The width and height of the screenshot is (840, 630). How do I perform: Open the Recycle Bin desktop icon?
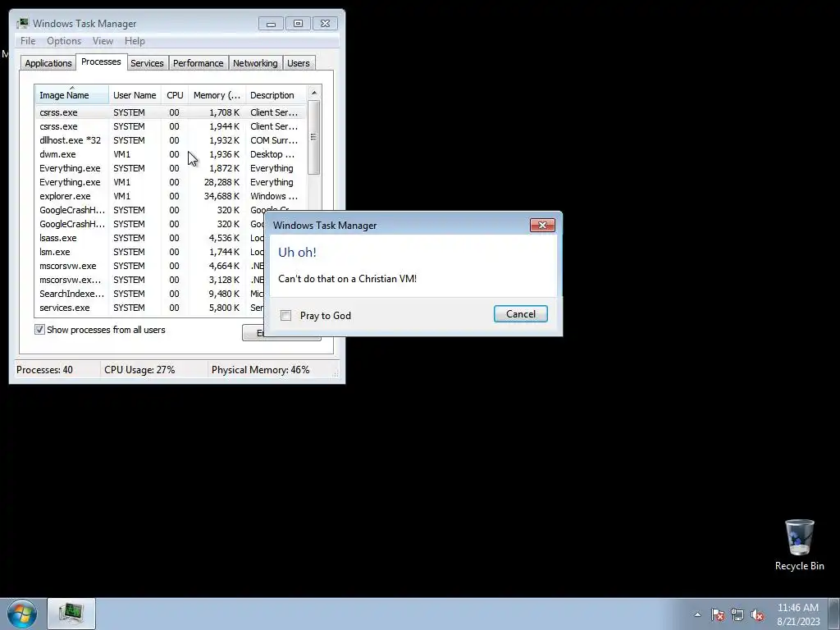799,545
